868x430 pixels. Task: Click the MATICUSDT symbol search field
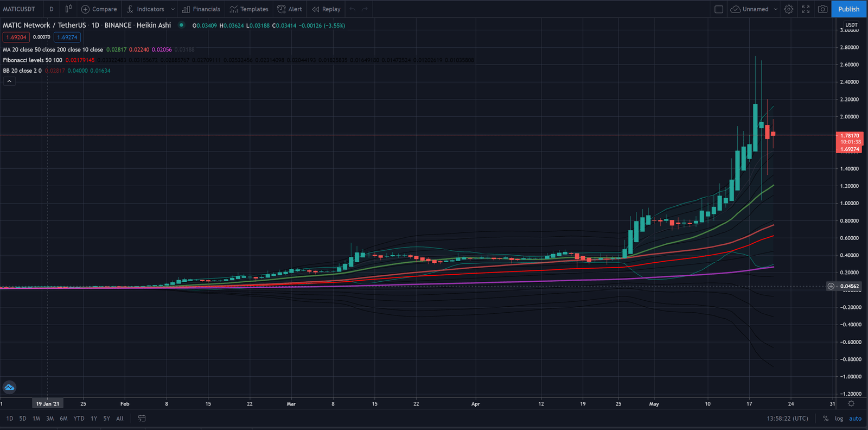coord(20,9)
